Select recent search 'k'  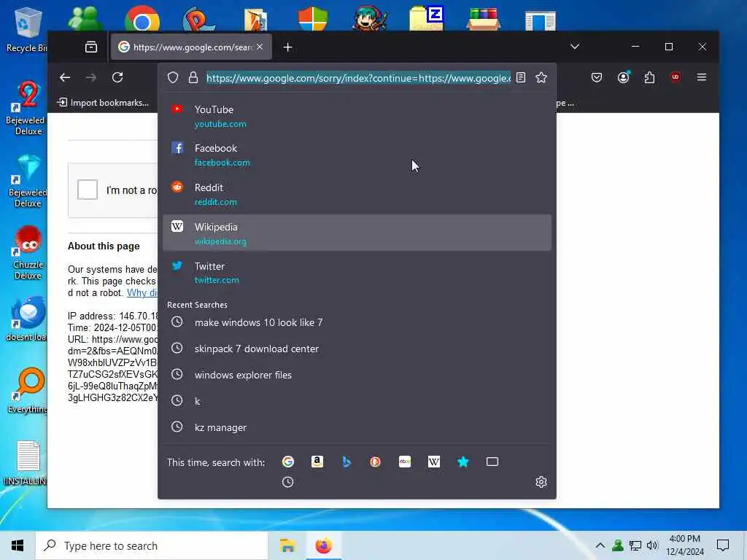[x=357, y=401]
